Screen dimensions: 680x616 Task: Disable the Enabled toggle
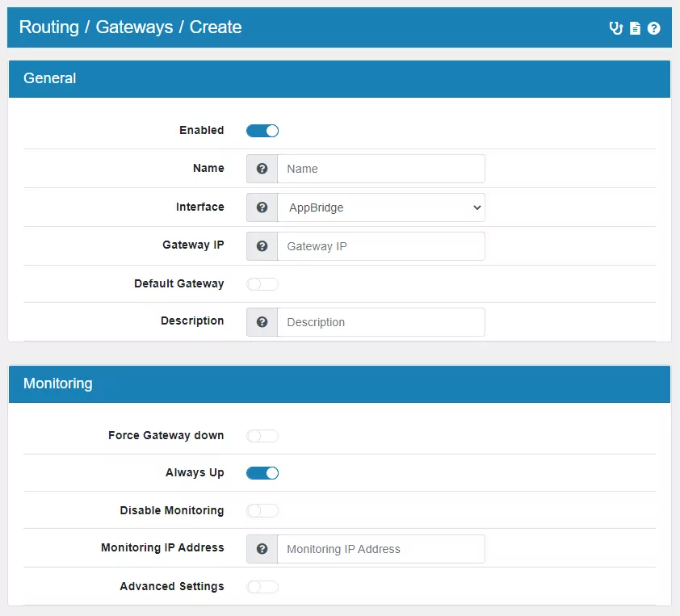[x=262, y=130]
